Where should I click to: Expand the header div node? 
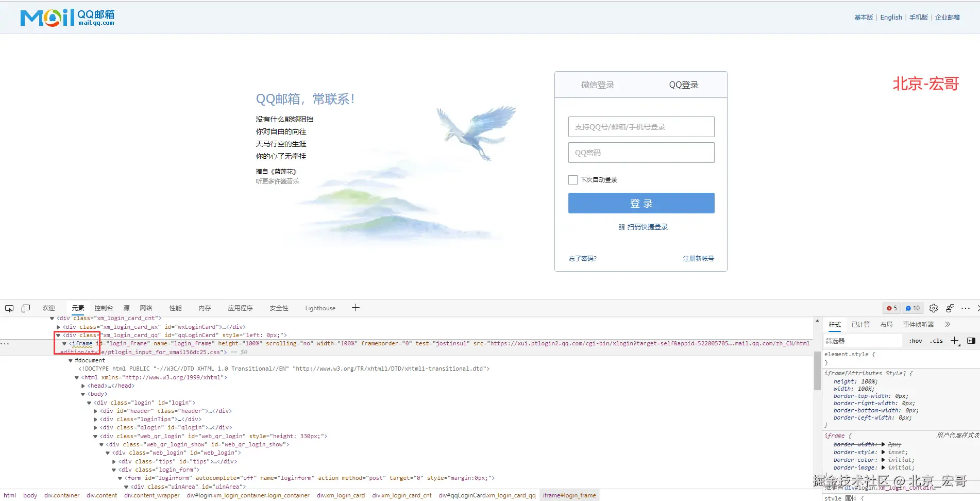coord(95,411)
